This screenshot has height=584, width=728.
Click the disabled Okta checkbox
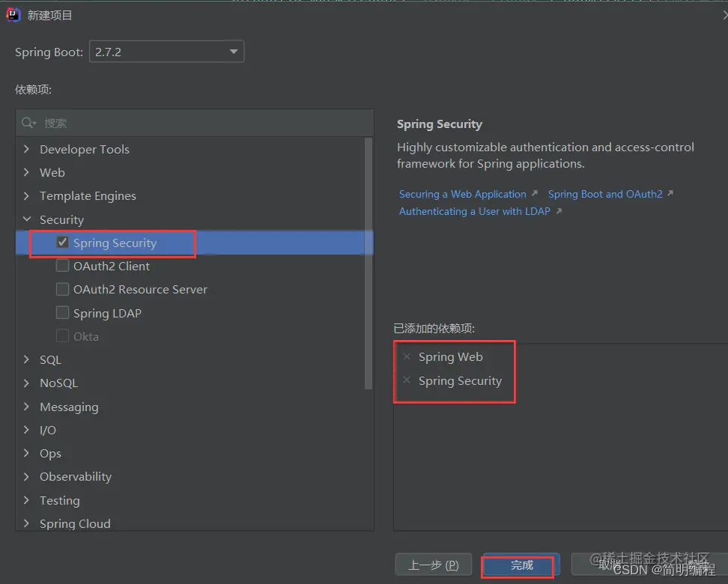62,335
